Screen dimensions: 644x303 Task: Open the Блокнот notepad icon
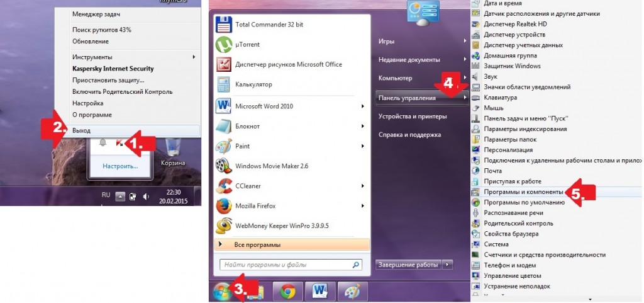click(224, 126)
